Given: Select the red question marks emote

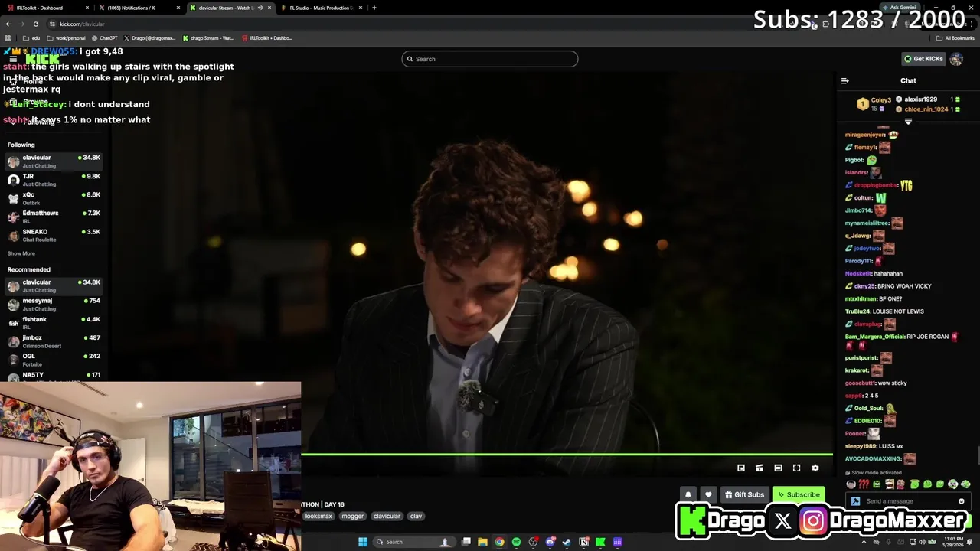Looking at the screenshot, I should (x=864, y=484).
